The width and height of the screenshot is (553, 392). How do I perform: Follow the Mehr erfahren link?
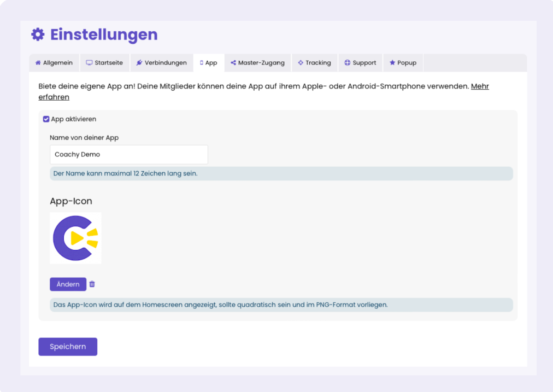480,86
